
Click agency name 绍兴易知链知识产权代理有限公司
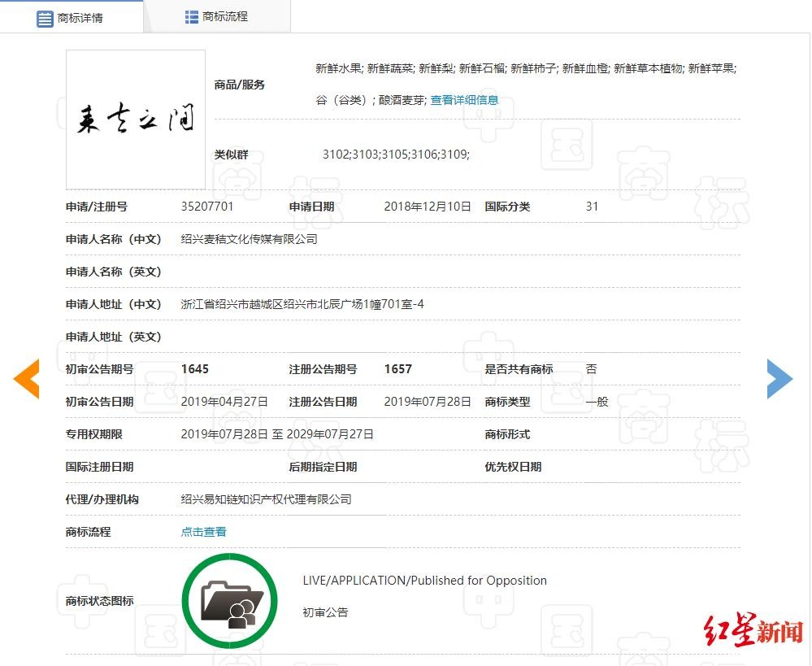click(x=266, y=499)
